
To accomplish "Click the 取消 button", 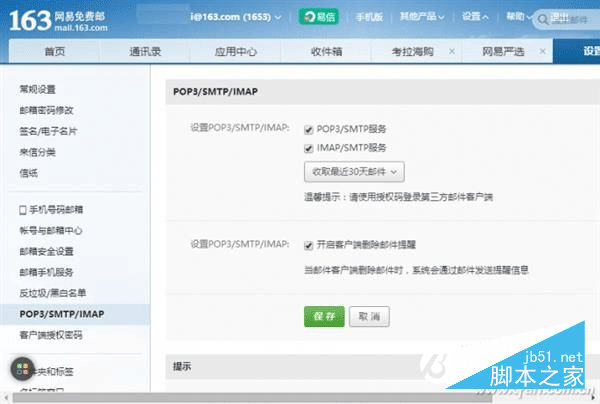I will pyautogui.click(x=369, y=316).
